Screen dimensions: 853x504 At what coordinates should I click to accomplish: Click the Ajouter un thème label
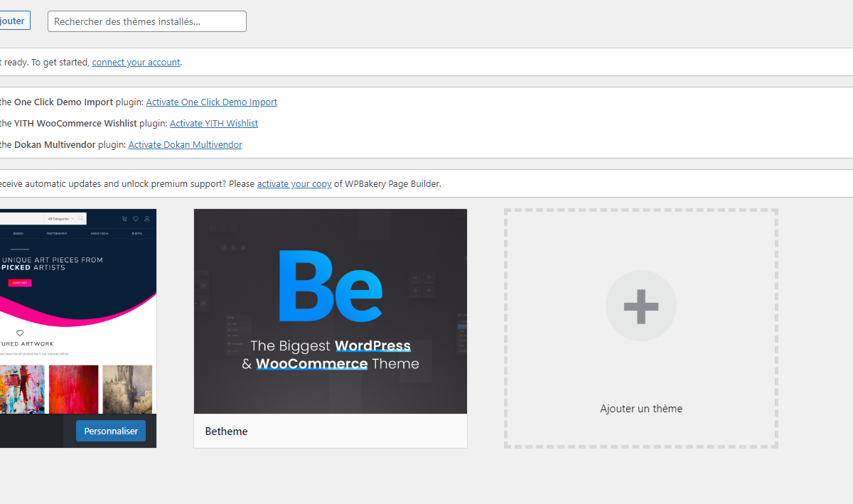coord(641,409)
